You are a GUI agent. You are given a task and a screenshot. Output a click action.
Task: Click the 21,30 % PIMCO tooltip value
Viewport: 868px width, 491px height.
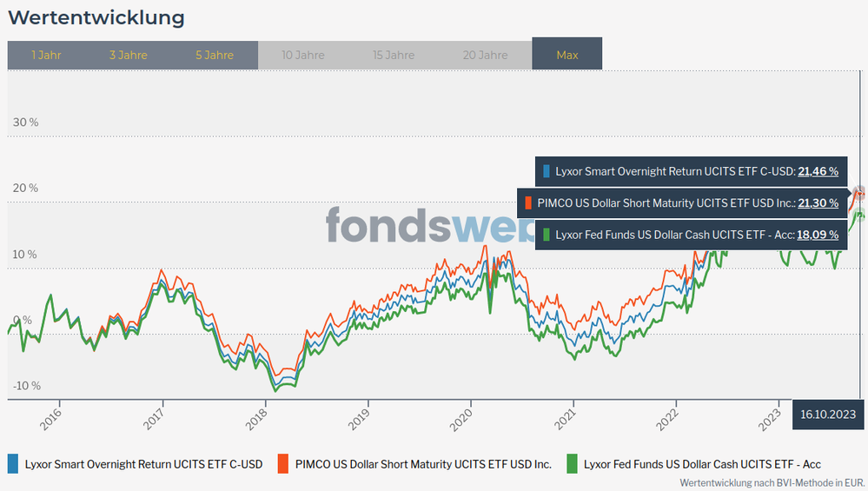(x=818, y=203)
